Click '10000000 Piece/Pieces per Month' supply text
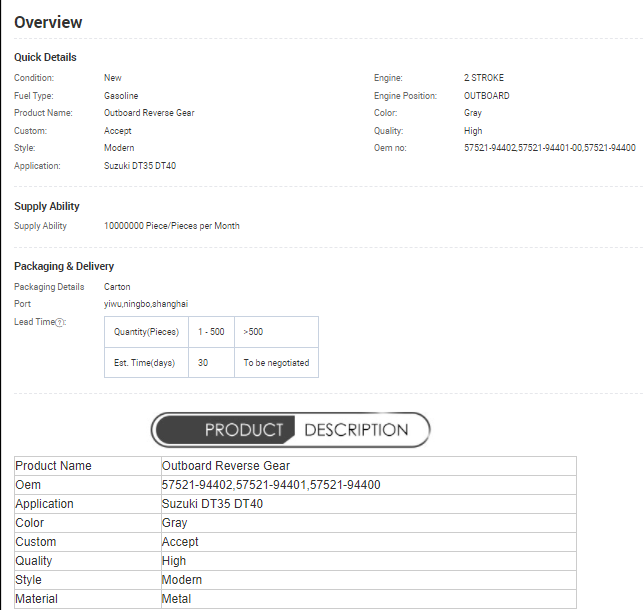The height and width of the screenshot is (610, 644). tap(172, 226)
